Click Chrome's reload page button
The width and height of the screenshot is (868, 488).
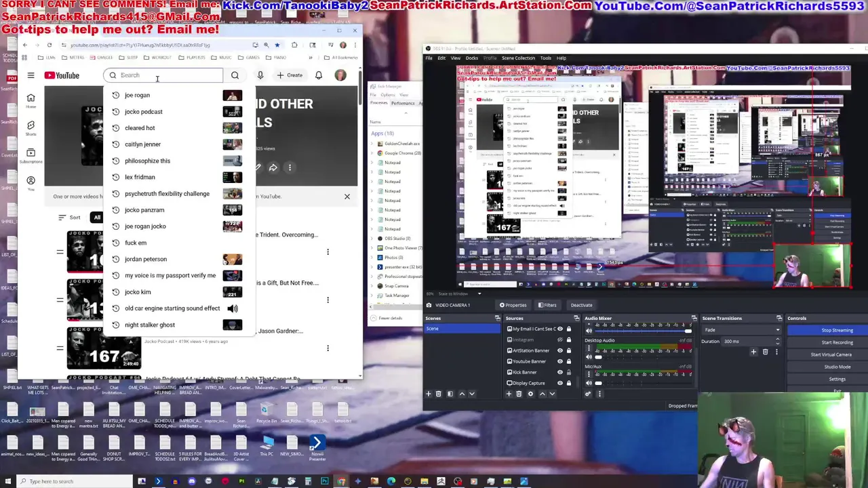(x=49, y=45)
